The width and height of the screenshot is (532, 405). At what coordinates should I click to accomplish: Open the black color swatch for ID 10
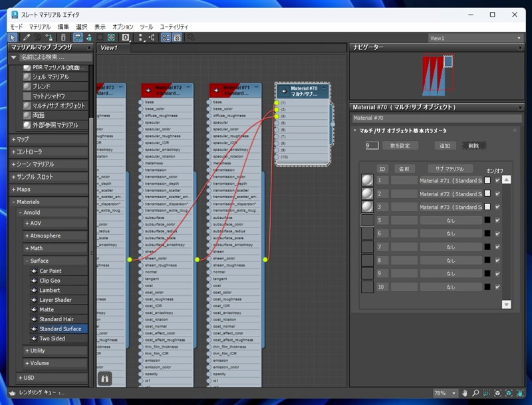coord(487,287)
